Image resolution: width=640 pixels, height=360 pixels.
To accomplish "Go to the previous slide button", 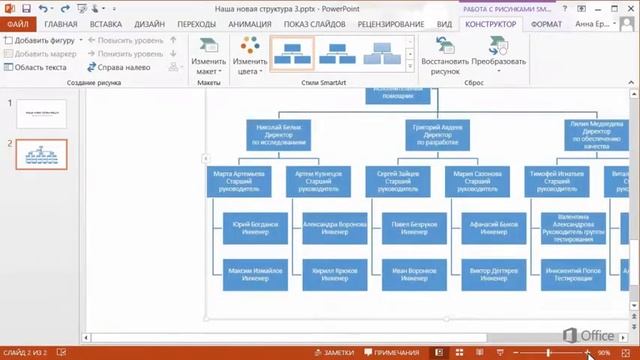I will click(x=634, y=316).
